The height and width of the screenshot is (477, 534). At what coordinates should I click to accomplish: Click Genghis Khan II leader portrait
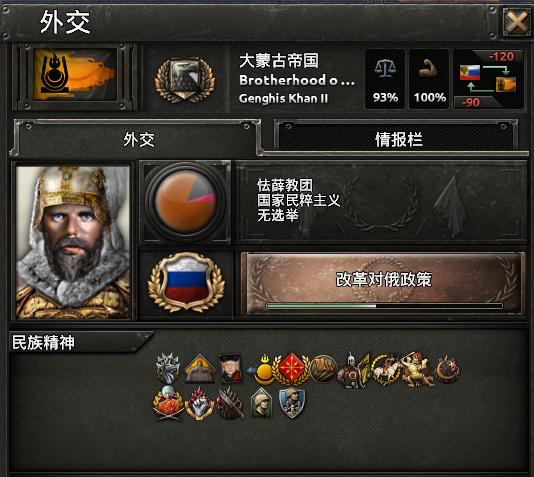[x=73, y=242]
